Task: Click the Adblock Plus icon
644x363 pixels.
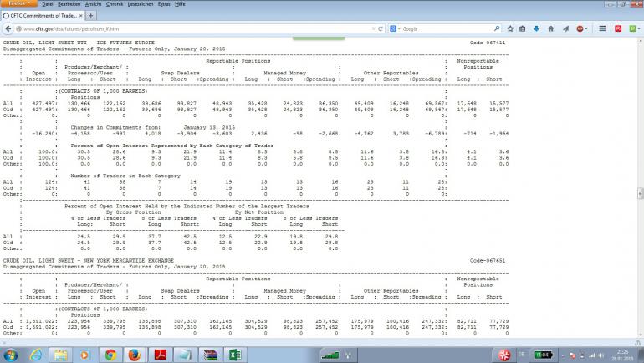Action: (x=580, y=28)
